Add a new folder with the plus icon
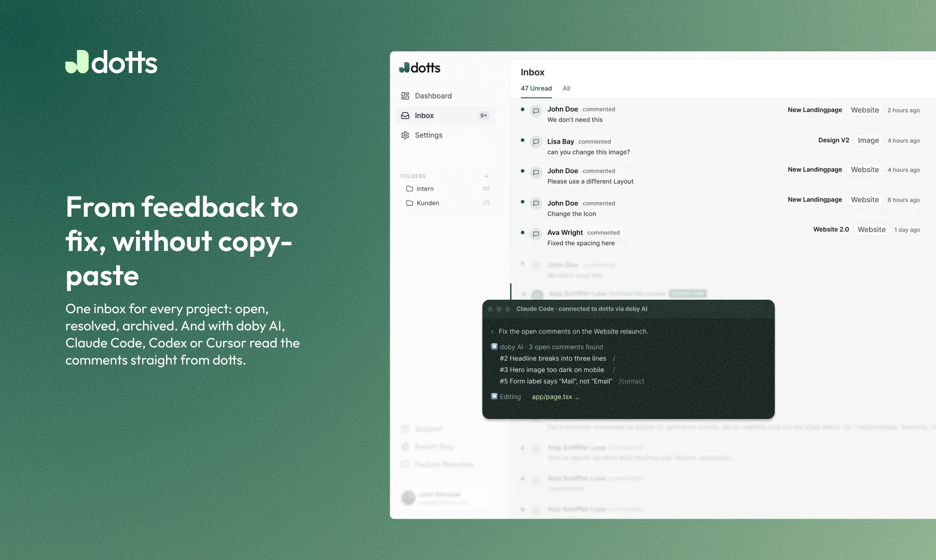The height and width of the screenshot is (560, 936). point(486,176)
